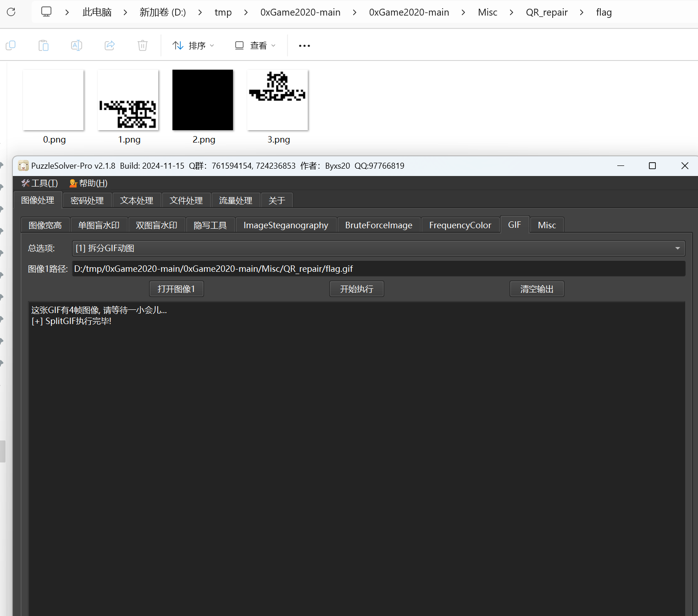The image size is (698, 616).
Task: Switch to 文本处理 tab
Action: (137, 201)
